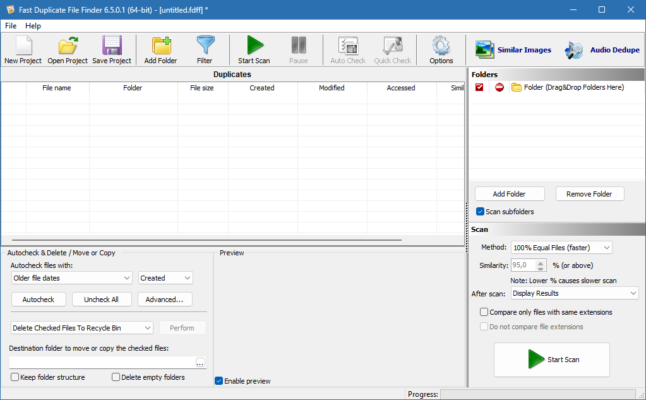Click the horizontal scrollbar of Duplicates list
This screenshot has height=400, width=646.
pos(207,240)
